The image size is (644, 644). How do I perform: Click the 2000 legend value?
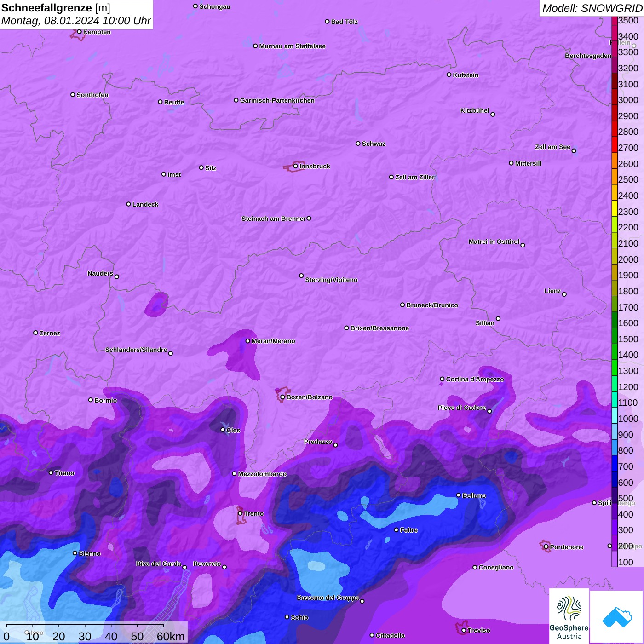click(628, 259)
